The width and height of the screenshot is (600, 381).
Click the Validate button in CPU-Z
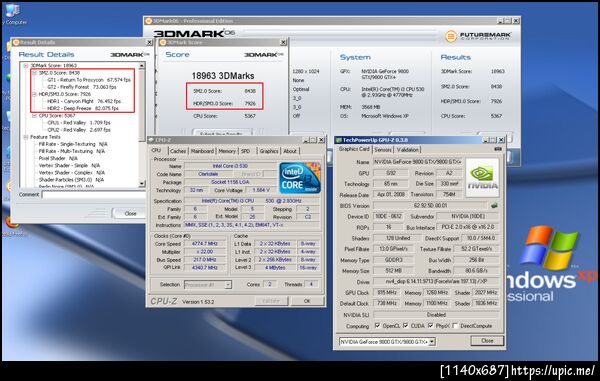[271, 301]
